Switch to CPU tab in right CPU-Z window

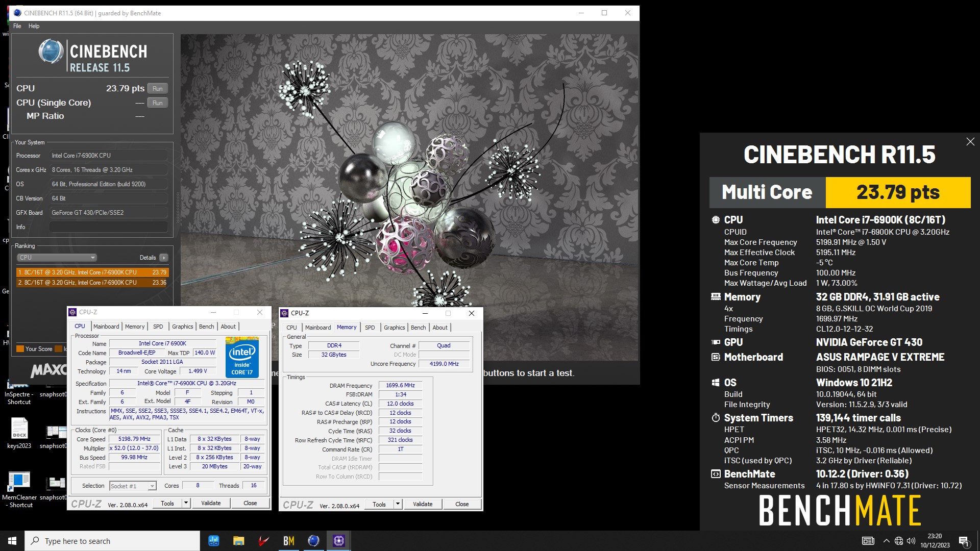291,328
